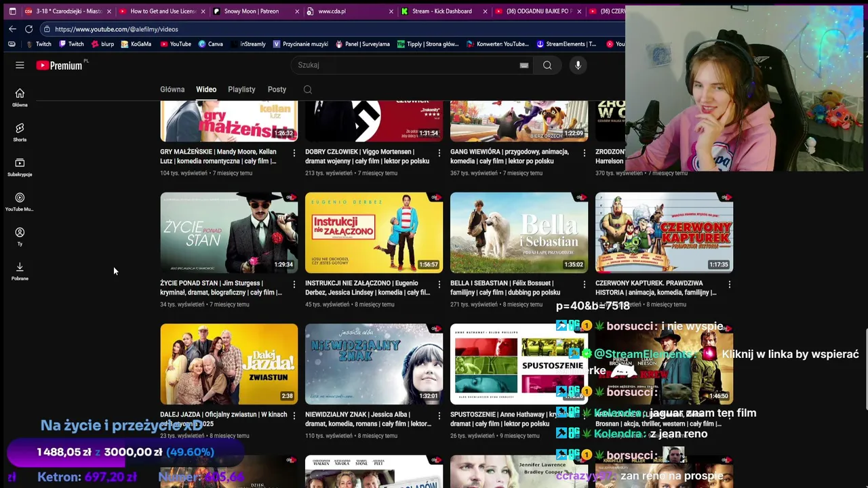Close the Snowy Moon Patreon tab
The height and width of the screenshot is (488, 868).
coord(297,12)
